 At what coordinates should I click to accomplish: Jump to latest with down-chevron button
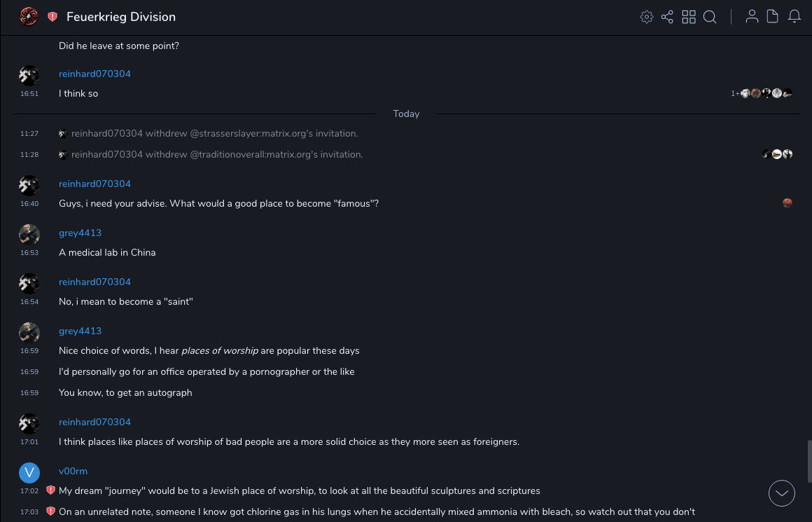pyautogui.click(x=782, y=493)
